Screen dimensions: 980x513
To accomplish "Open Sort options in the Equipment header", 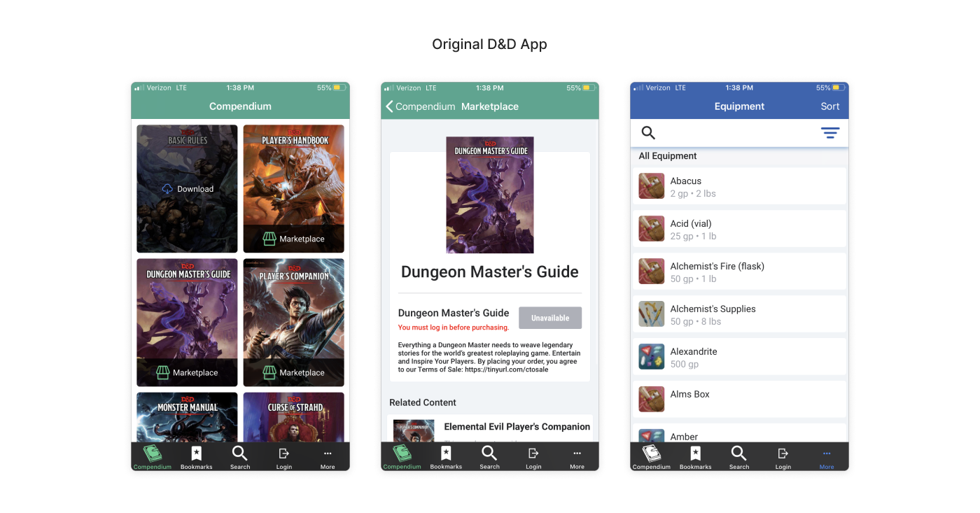I will point(830,106).
